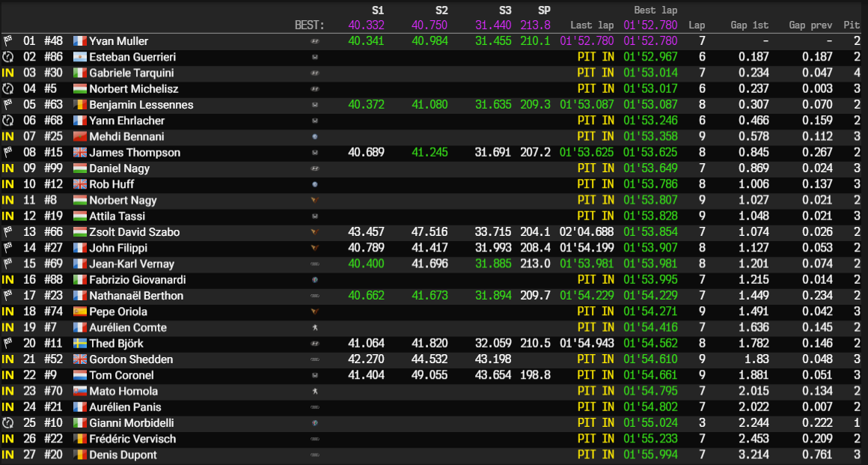868x465 pixels.
Task: Click the yellow IN marker beside Gabriele Tarquini
Action: coord(7,72)
